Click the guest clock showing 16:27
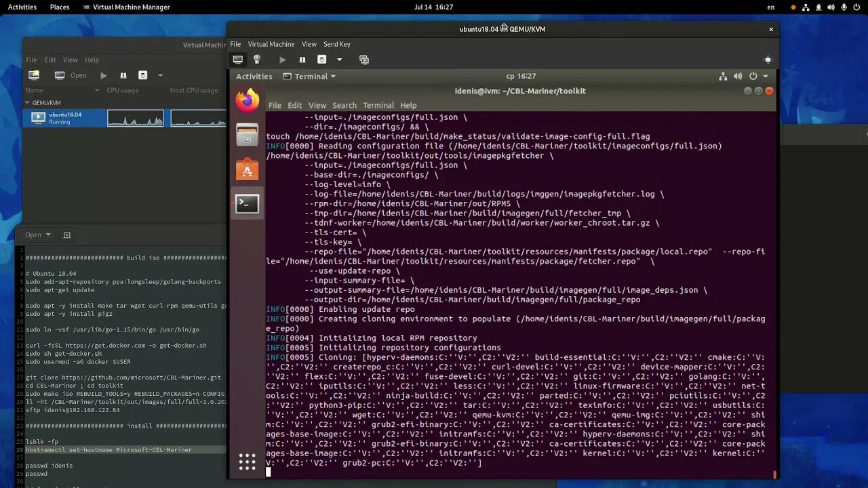Viewport: 868px width, 488px height. point(521,77)
